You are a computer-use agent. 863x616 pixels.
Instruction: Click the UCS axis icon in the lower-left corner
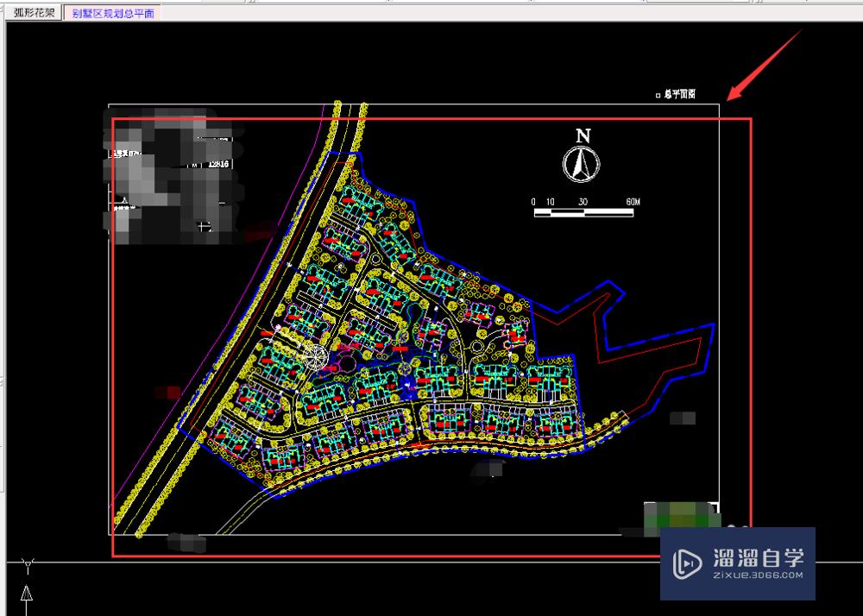click(27, 587)
